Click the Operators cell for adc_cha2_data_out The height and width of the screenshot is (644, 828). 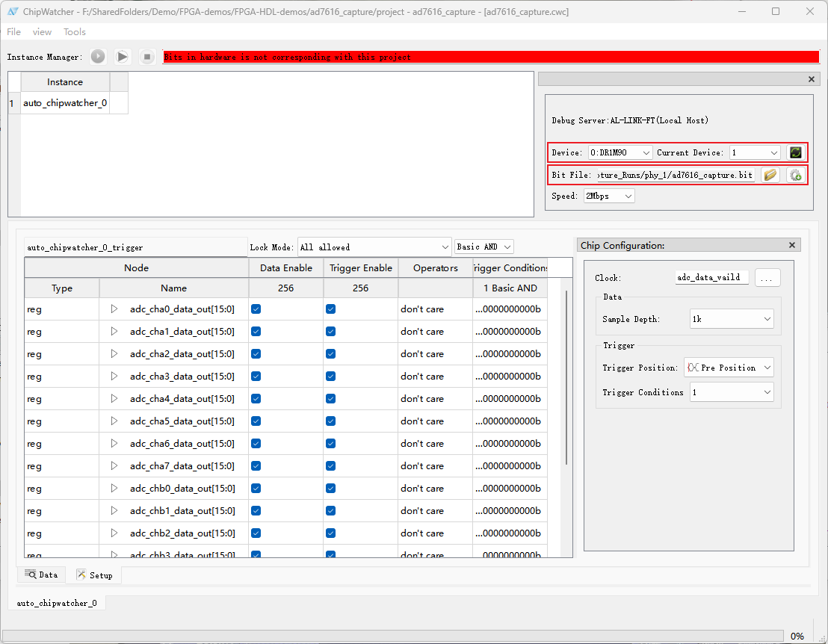tap(435, 354)
